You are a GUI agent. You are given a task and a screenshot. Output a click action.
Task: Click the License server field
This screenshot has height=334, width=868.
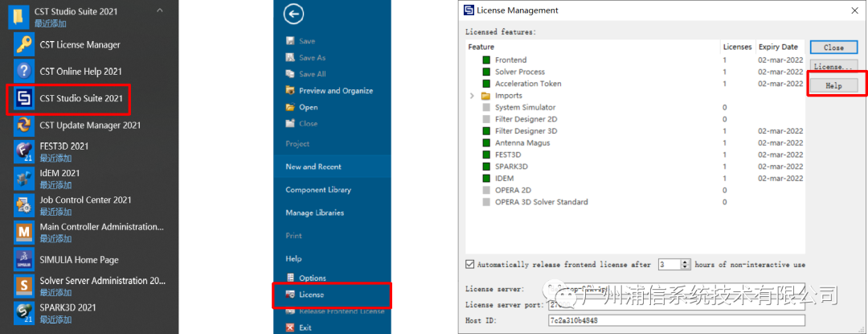(675, 289)
